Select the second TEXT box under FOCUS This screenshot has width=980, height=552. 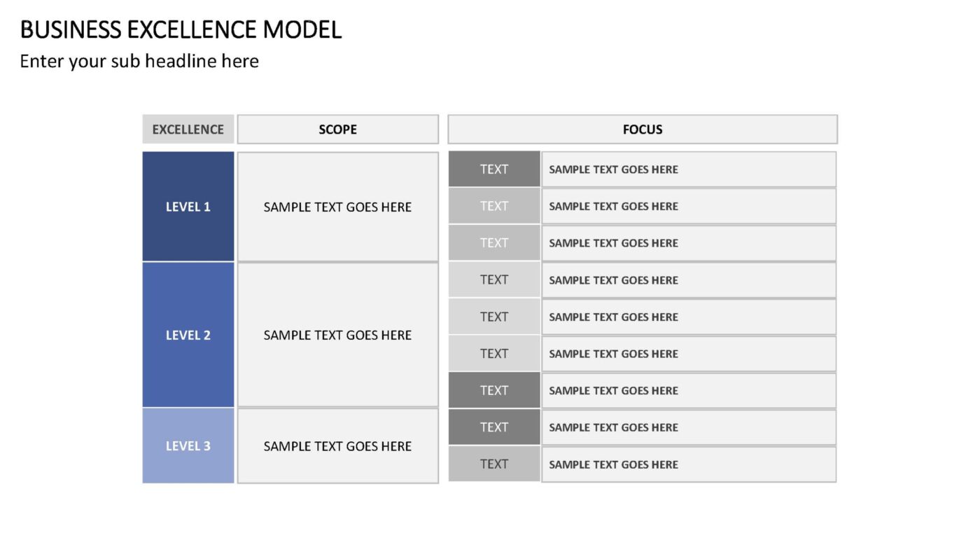pos(494,206)
